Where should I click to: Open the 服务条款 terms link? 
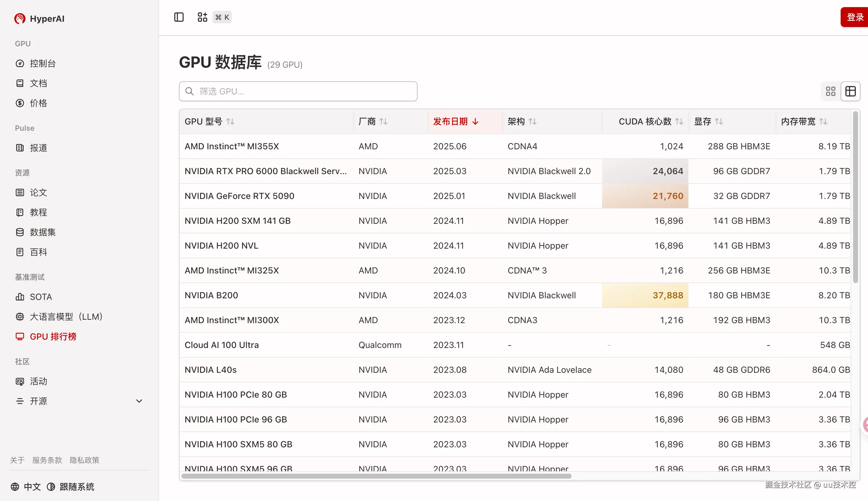click(47, 460)
